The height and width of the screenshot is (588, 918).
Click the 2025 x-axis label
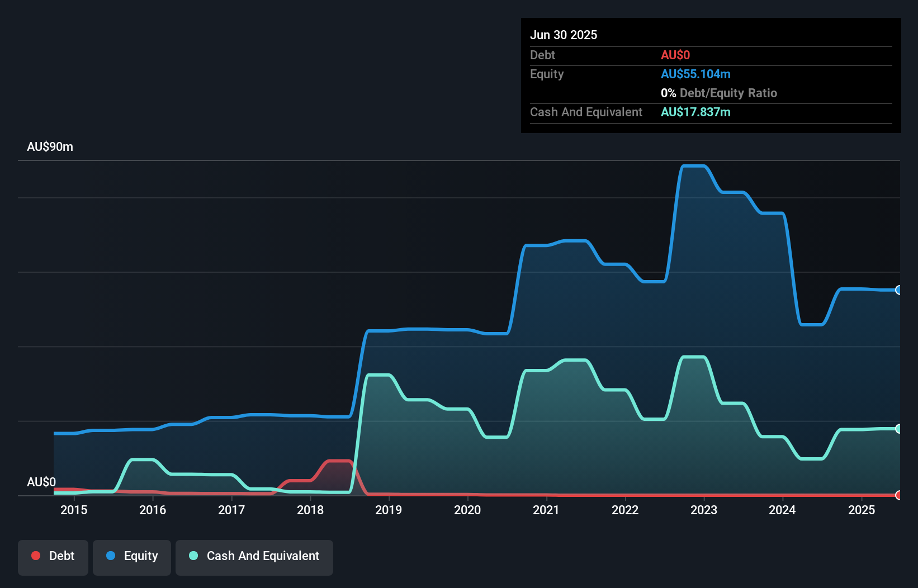862,510
